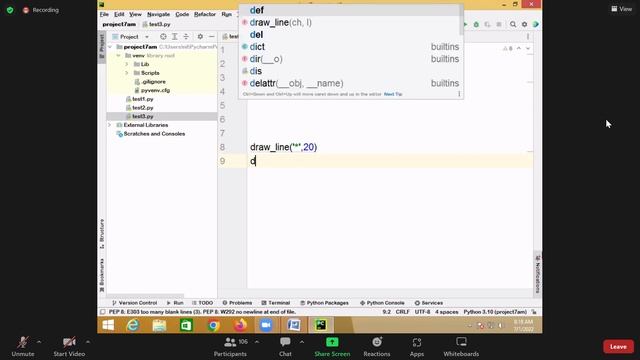The width and height of the screenshot is (640, 360).
Task: Open the Windows Store taskbar icon
Action: pyautogui.click(x=186, y=325)
